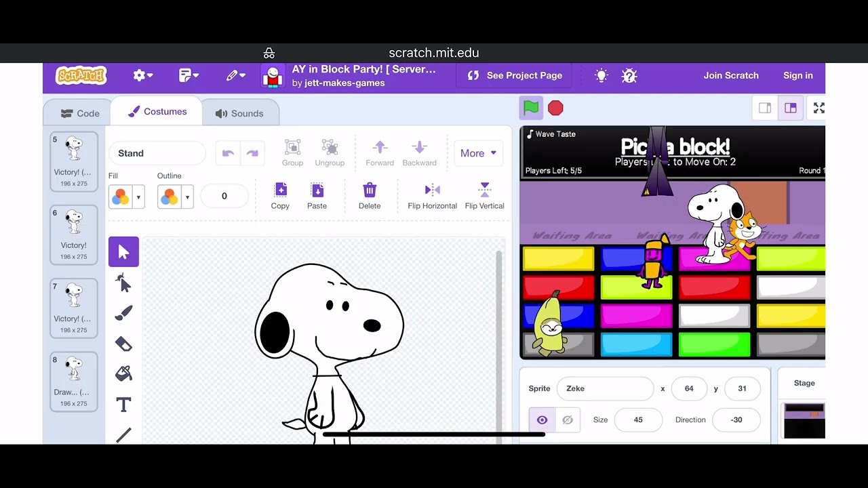The height and width of the screenshot is (488, 868).
Task: Switch to large stage layout
Action: coord(790,108)
